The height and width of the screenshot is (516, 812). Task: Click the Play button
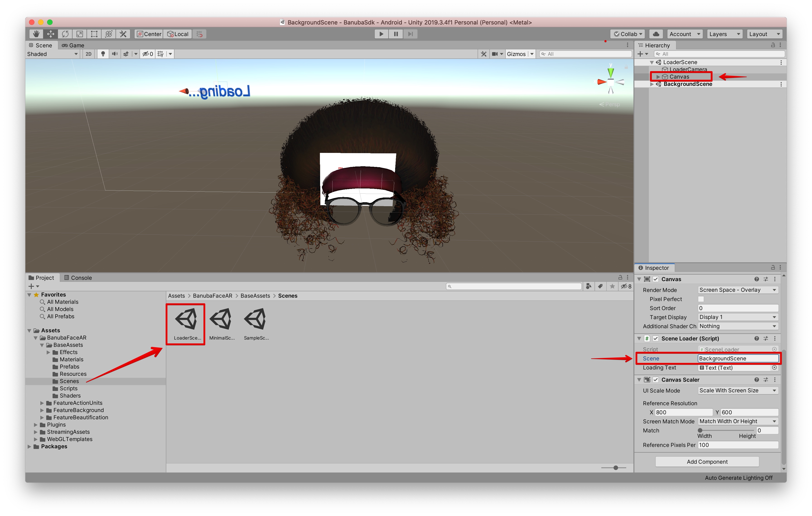point(381,34)
